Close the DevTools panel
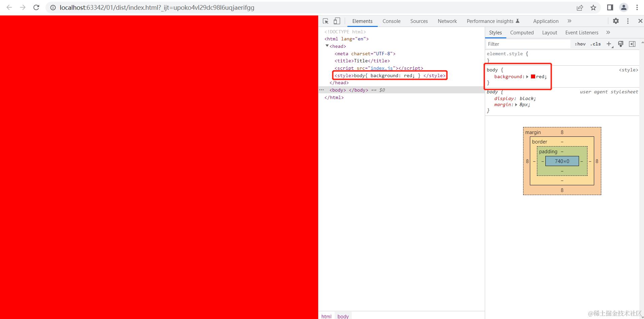Viewport: 644px width, 319px height. click(x=640, y=21)
